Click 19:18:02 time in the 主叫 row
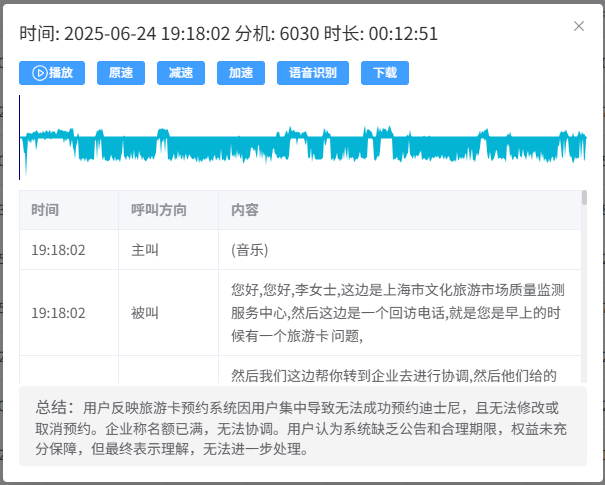 coord(58,250)
